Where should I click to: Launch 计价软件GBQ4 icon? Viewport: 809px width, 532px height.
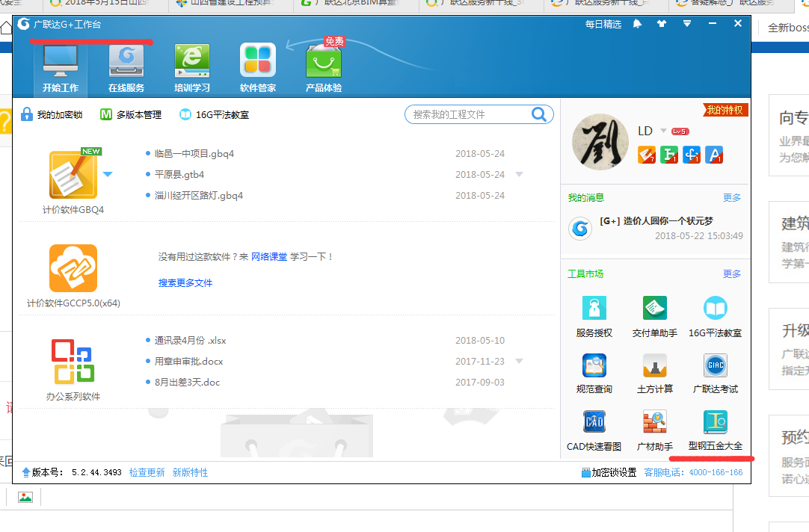tap(73, 176)
